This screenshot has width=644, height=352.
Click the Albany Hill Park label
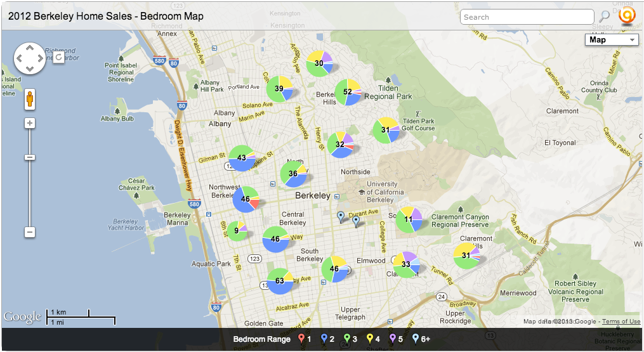click(212, 86)
